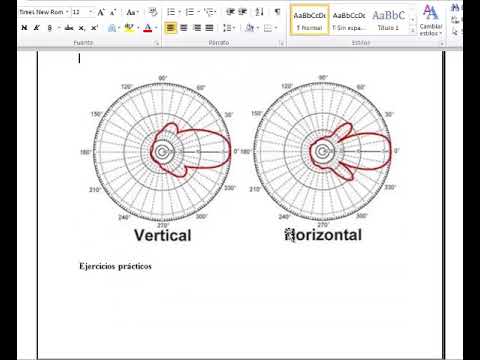Increase the font size with grow icon
Viewport: 480px width, 360px height.
tap(101, 12)
